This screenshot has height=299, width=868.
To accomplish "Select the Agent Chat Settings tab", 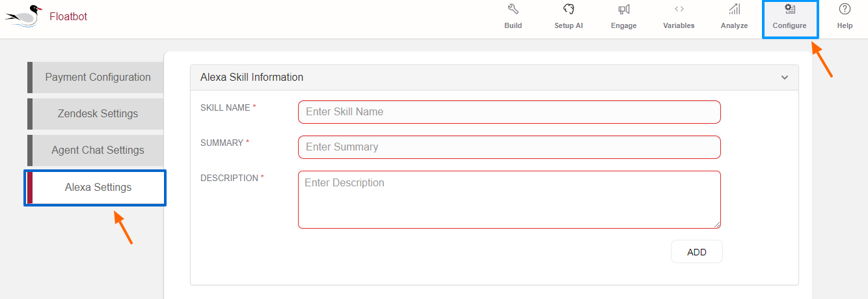I will 98,150.
